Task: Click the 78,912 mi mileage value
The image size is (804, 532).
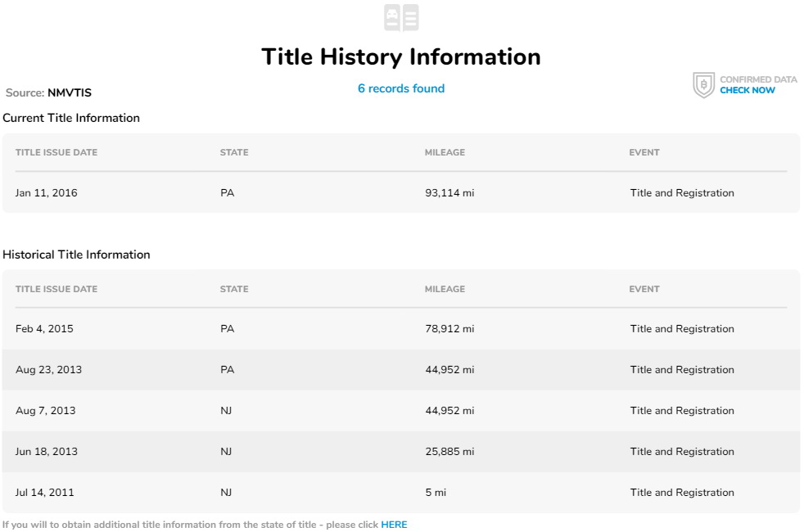Action: point(449,329)
